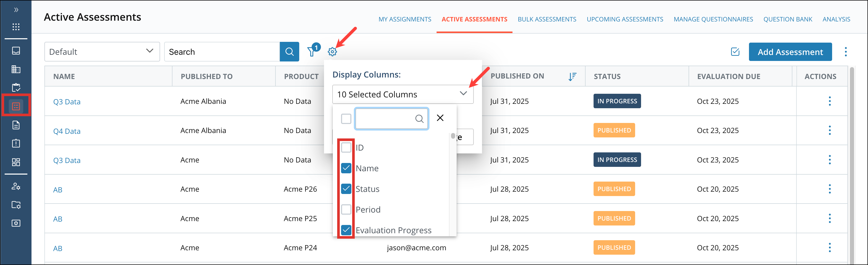868x265 pixels.
Task: Check the Period column checkbox
Action: pos(346,209)
